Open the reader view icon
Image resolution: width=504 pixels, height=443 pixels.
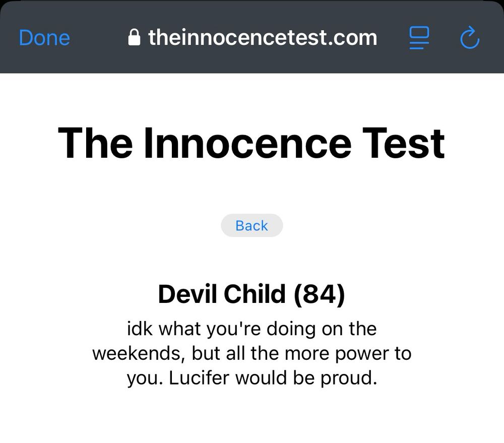tap(419, 38)
